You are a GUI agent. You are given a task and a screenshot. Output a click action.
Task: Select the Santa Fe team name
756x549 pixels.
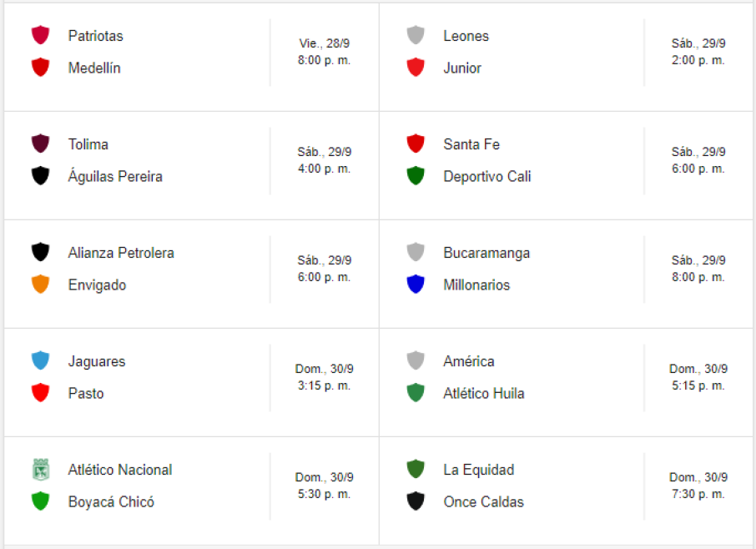click(x=471, y=144)
